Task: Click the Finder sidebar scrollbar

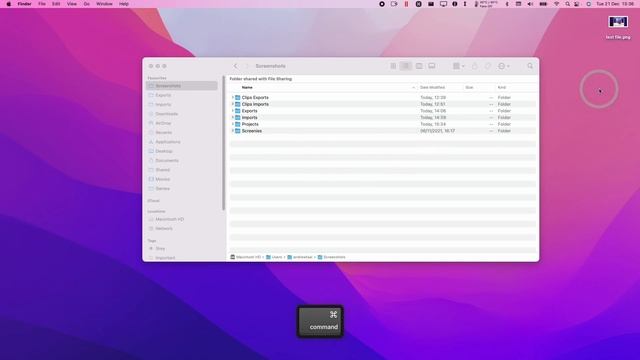Action: click(223, 143)
